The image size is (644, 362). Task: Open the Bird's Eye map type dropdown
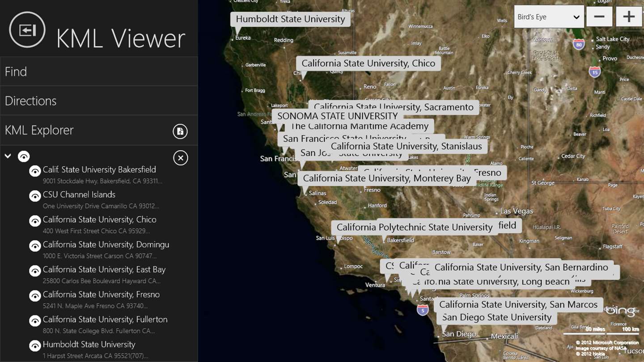coord(549,17)
